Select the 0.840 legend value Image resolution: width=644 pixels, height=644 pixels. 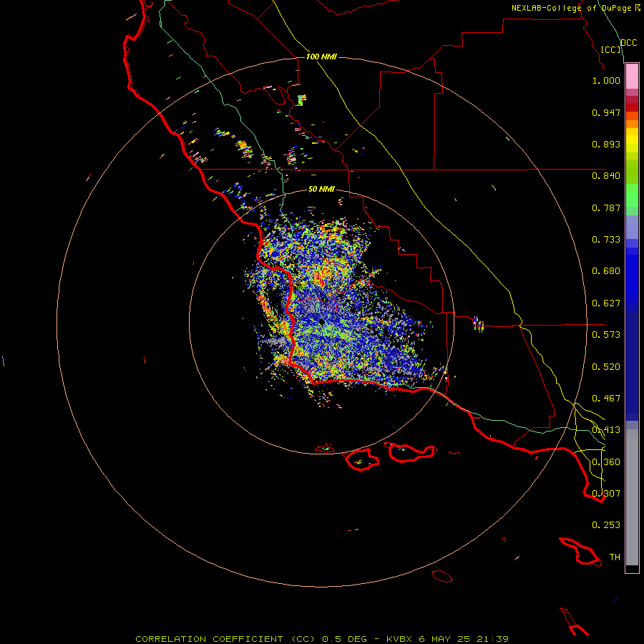[x=606, y=176]
